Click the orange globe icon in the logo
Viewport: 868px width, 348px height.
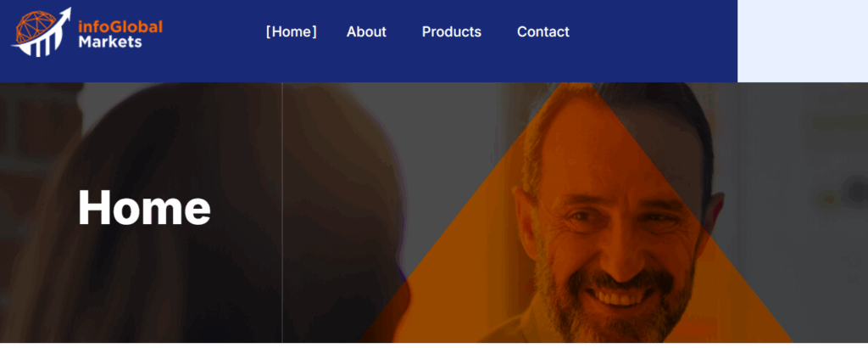[x=34, y=26]
